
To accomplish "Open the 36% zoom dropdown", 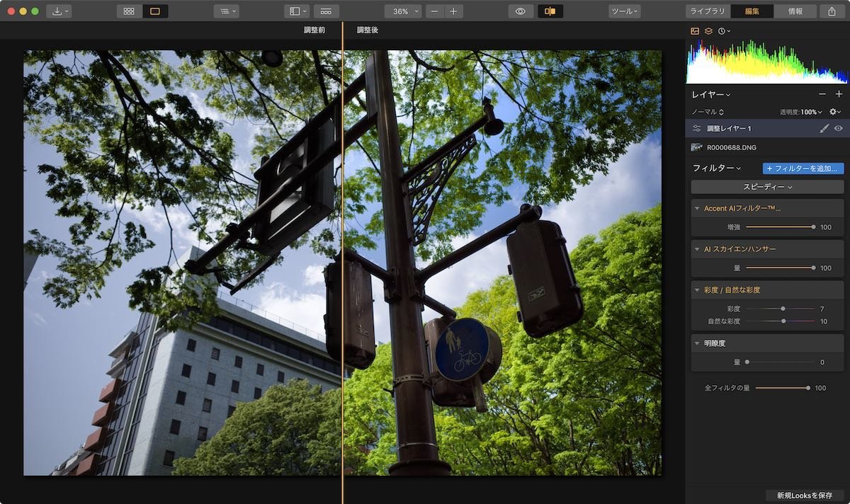I will [402, 11].
